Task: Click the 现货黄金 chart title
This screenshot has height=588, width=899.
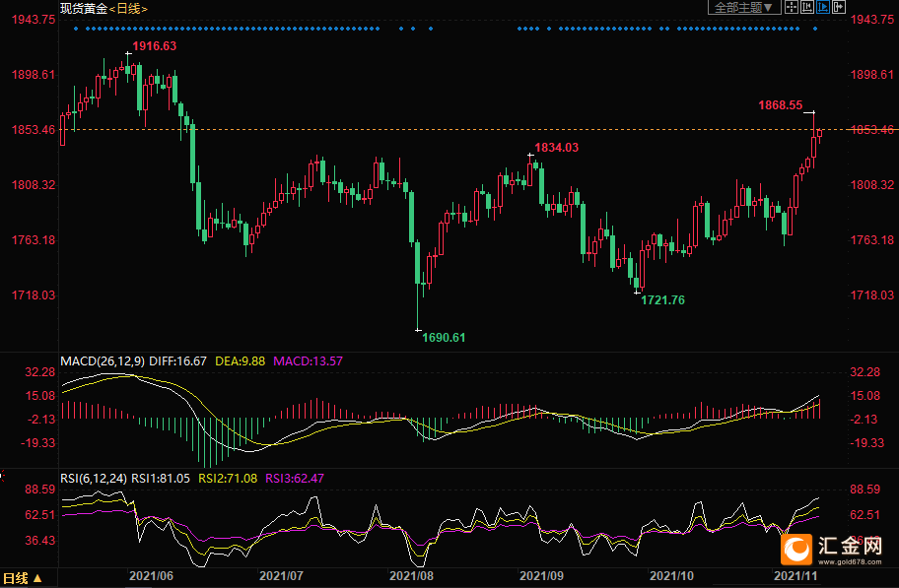Action: 82,8
